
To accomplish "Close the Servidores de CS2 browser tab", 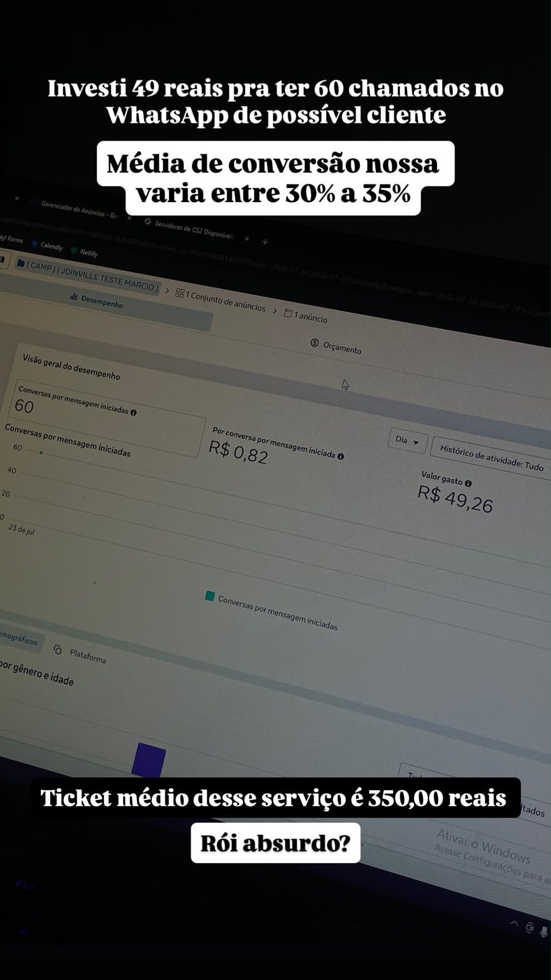I will pos(247,238).
